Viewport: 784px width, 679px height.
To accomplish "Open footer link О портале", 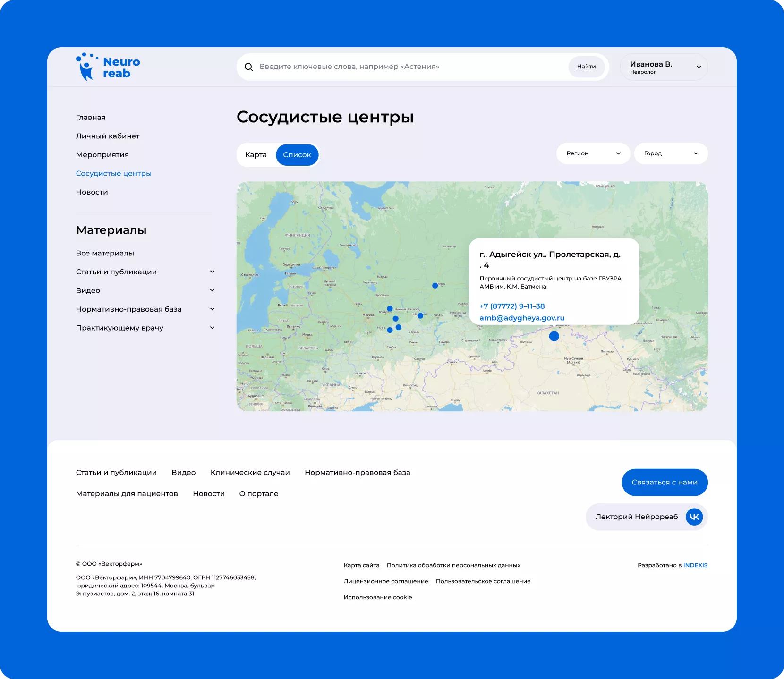I will 259,494.
